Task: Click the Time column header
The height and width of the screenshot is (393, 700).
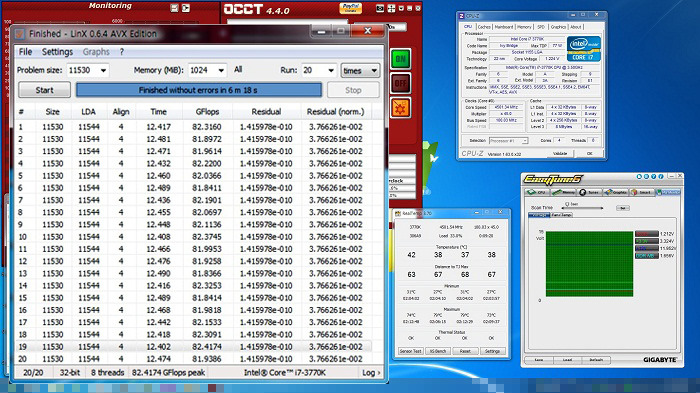Action: 158,112
